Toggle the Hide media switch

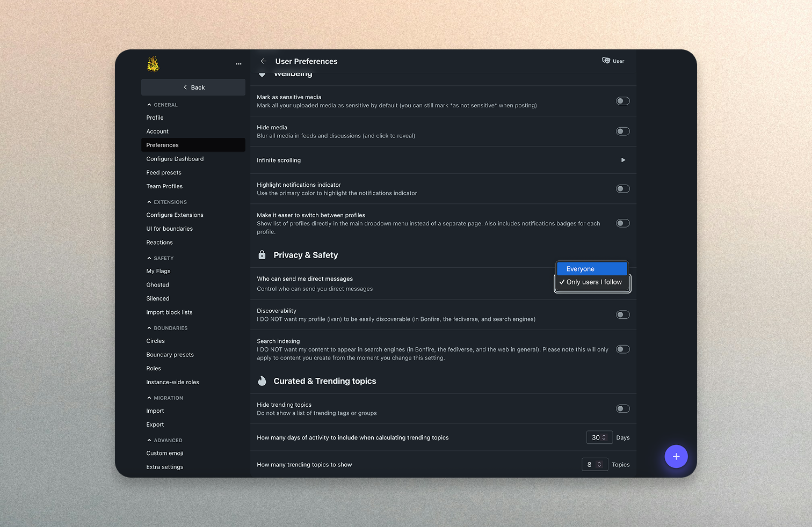[622, 131]
